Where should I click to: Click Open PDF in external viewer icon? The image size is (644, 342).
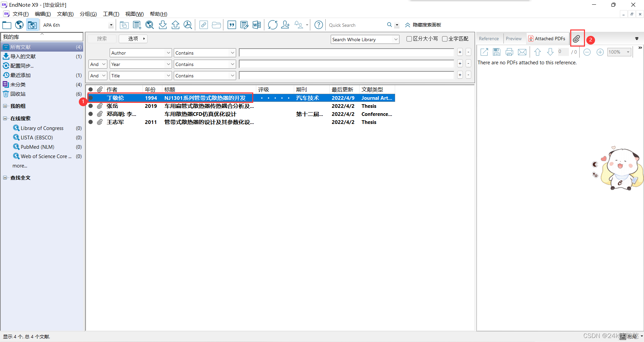(484, 52)
